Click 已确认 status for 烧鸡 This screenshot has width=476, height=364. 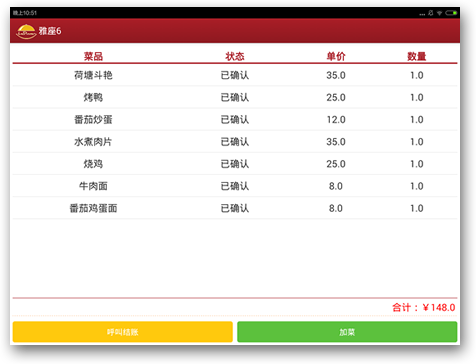click(x=235, y=164)
